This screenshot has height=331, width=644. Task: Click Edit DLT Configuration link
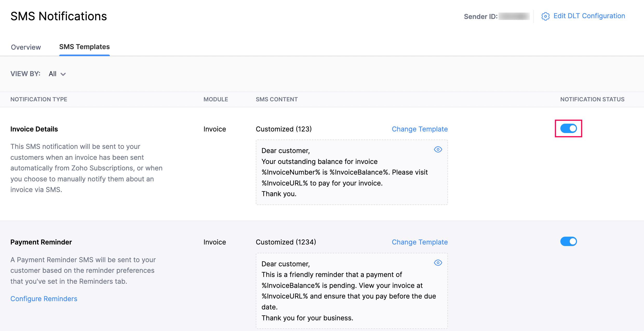[589, 16]
